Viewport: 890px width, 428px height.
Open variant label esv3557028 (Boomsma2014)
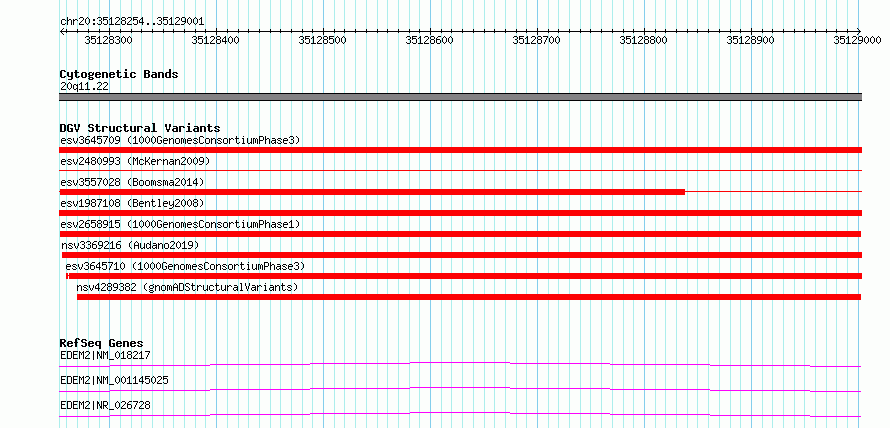pos(132,182)
